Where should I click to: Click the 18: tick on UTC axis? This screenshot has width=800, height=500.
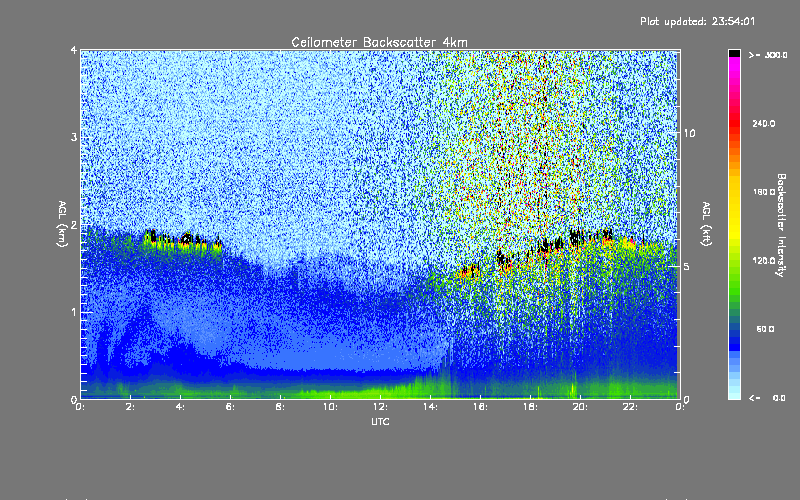coord(530,407)
